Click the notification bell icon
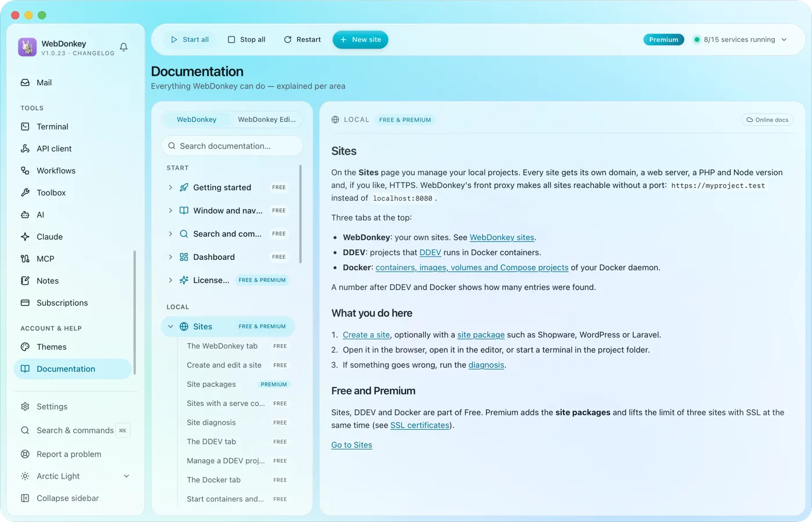The width and height of the screenshot is (812, 522). point(124,47)
